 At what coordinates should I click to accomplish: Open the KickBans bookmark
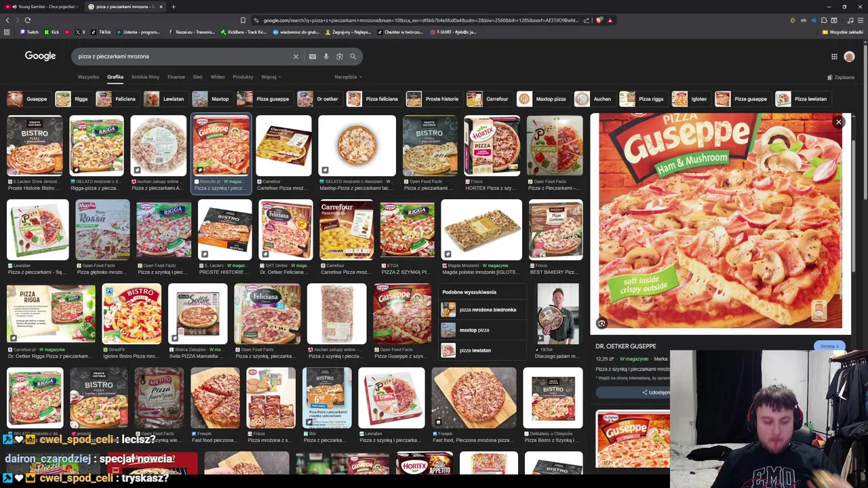[x=243, y=32]
